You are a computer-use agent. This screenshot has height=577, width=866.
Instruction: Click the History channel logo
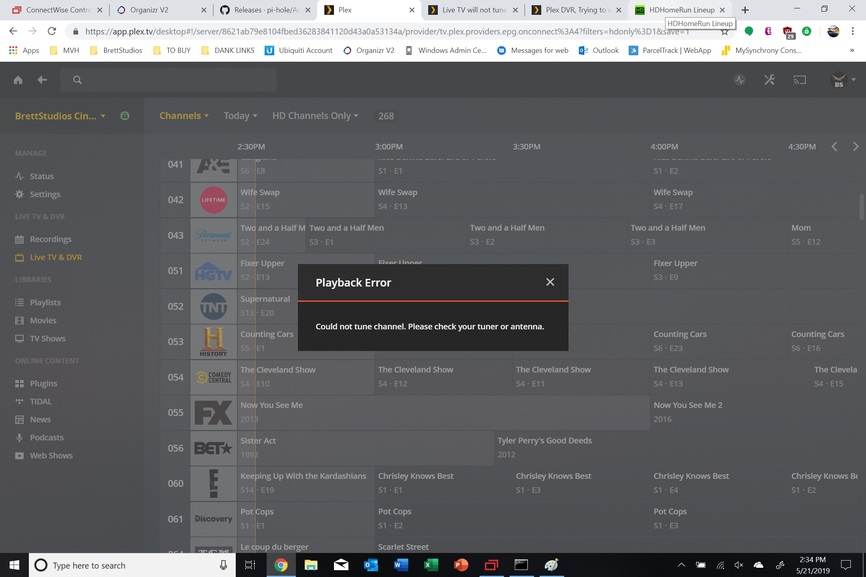pos(213,342)
